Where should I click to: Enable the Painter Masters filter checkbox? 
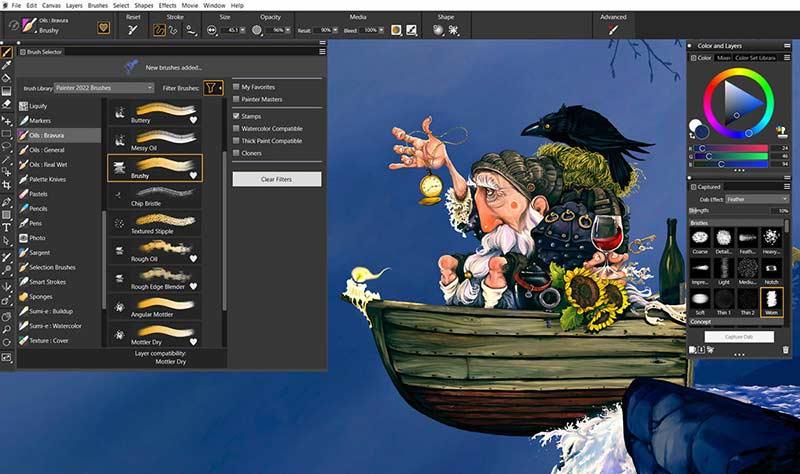tap(236, 99)
